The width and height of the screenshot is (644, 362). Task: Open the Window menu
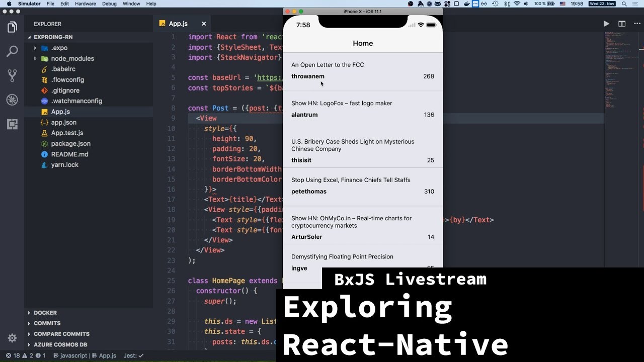(131, 4)
